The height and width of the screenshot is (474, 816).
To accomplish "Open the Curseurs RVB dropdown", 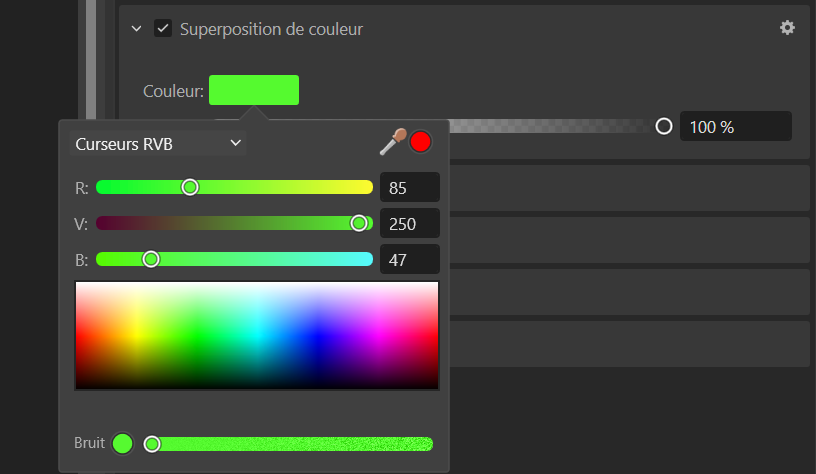I will [158, 144].
